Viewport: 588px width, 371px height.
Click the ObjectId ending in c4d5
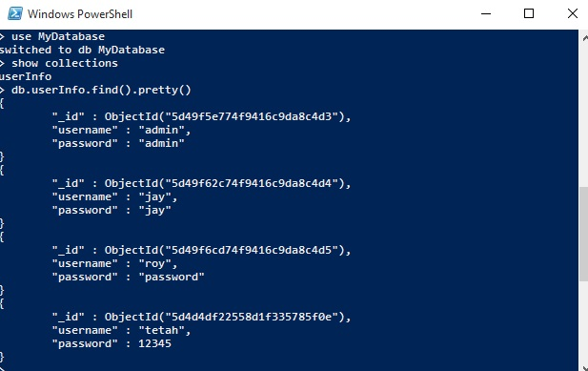227,250
